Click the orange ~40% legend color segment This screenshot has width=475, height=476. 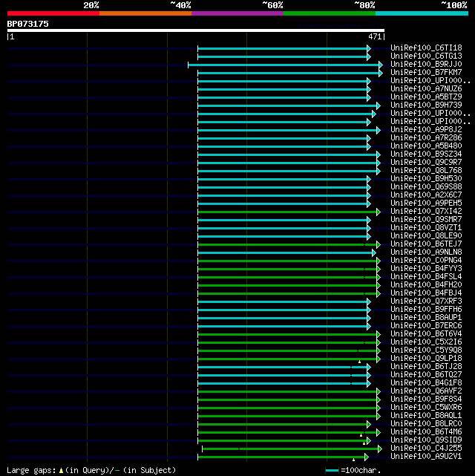[x=145, y=13]
